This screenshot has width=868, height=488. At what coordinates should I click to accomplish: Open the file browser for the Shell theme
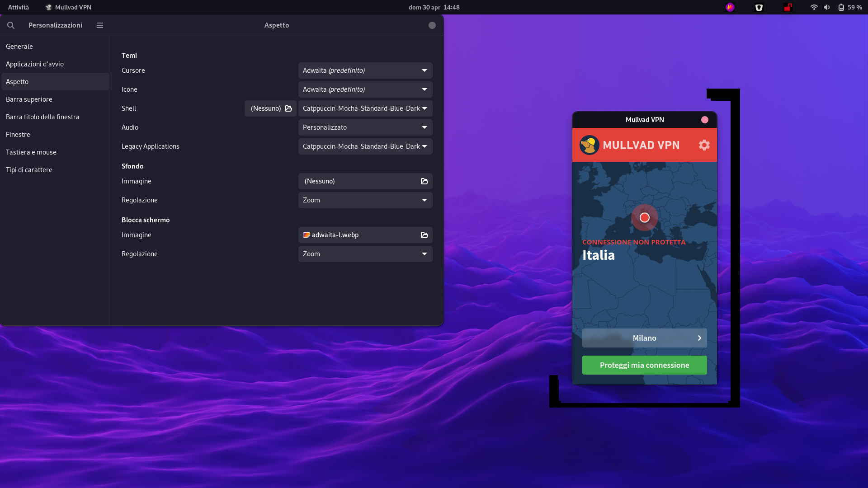(288, 108)
